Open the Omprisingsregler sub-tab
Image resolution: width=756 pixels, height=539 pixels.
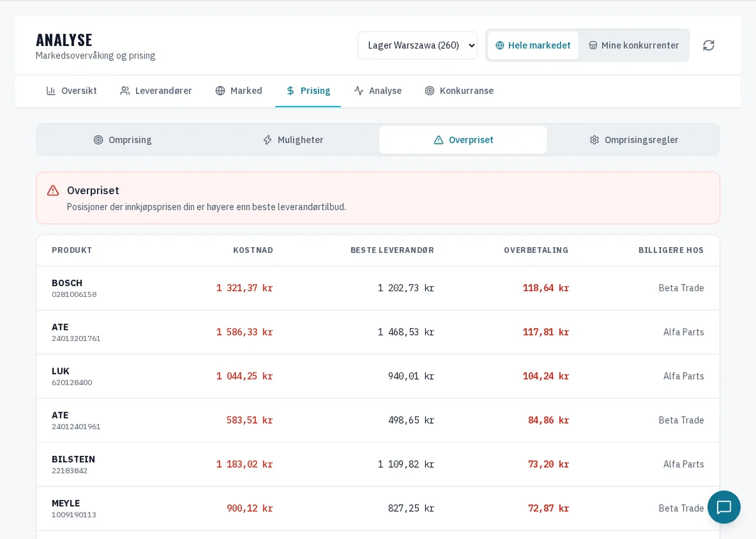[x=634, y=140]
